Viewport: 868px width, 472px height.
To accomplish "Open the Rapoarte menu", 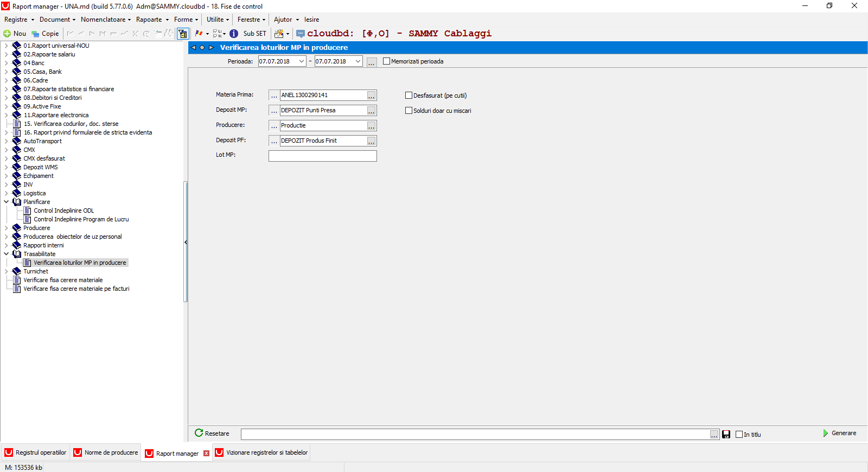I will click(152, 20).
